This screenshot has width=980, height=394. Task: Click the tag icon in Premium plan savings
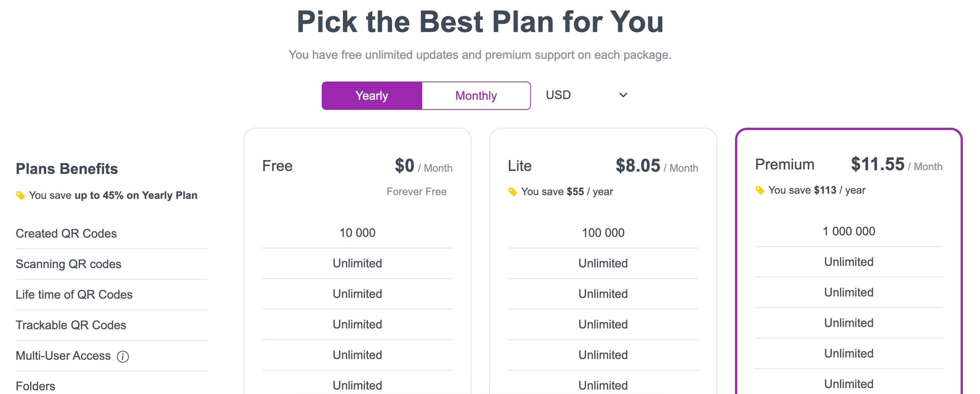point(759,190)
